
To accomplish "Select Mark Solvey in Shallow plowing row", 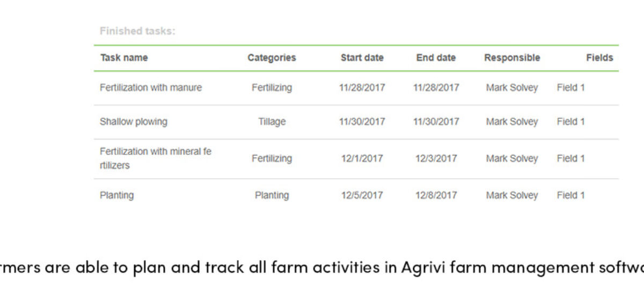I will point(512,122).
